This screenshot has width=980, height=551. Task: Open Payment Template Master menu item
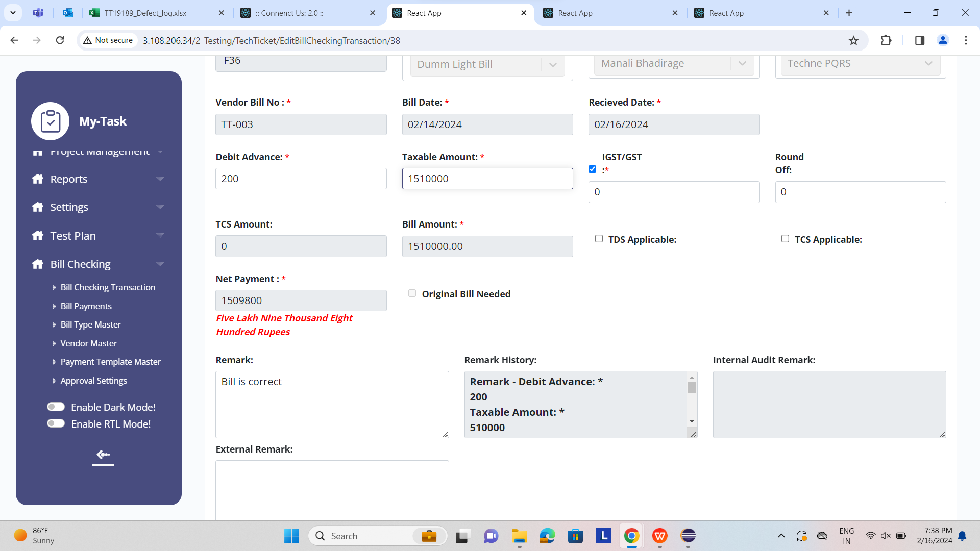point(110,362)
